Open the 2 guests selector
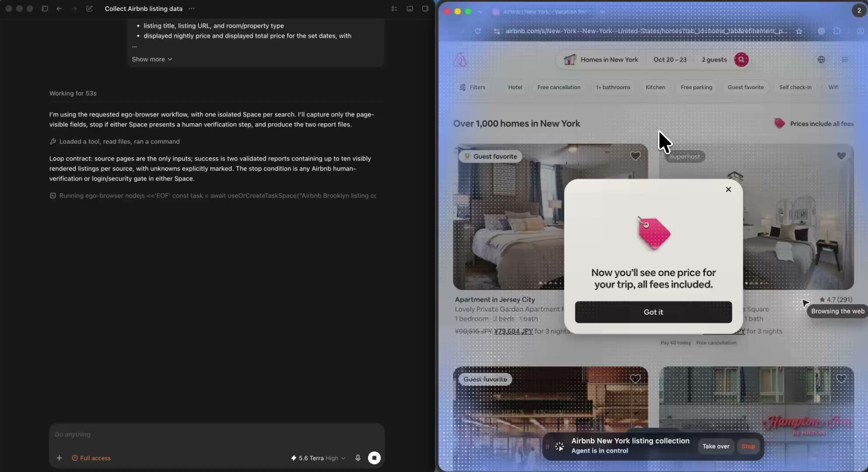 click(714, 60)
